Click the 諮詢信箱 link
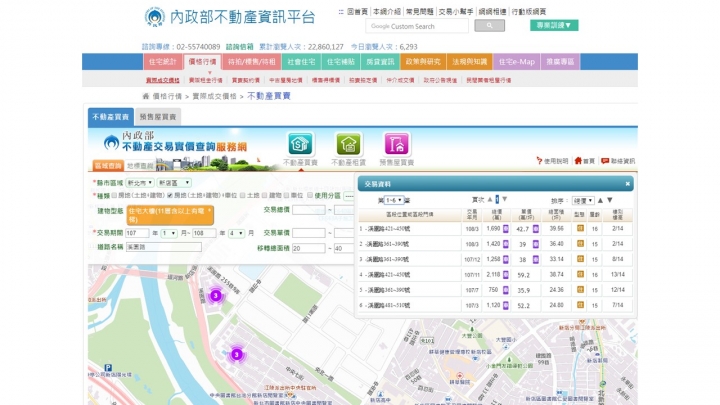Screen dimensions: 720x405 (x=239, y=47)
